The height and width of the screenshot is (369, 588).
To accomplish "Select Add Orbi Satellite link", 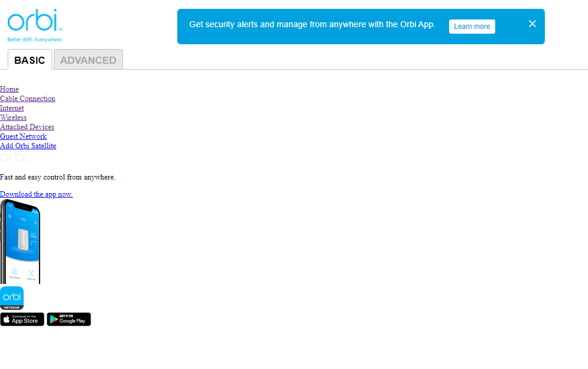I will [28, 146].
